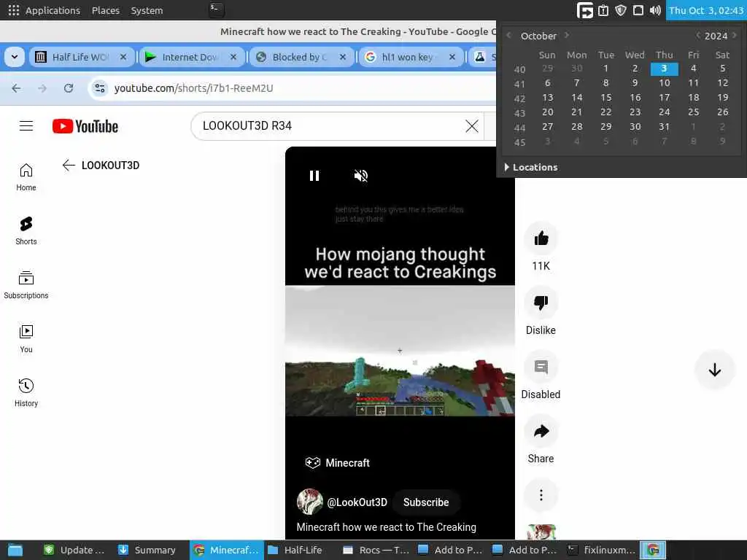747x560 pixels.
Task: Go forward in Chrome
Action: [x=42, y=88]
